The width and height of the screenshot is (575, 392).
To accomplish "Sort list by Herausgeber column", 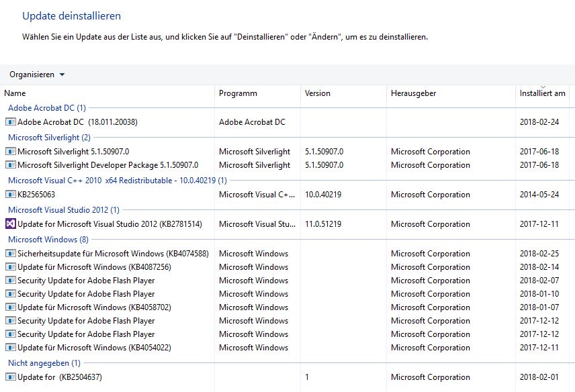I will tap(413, 93).
